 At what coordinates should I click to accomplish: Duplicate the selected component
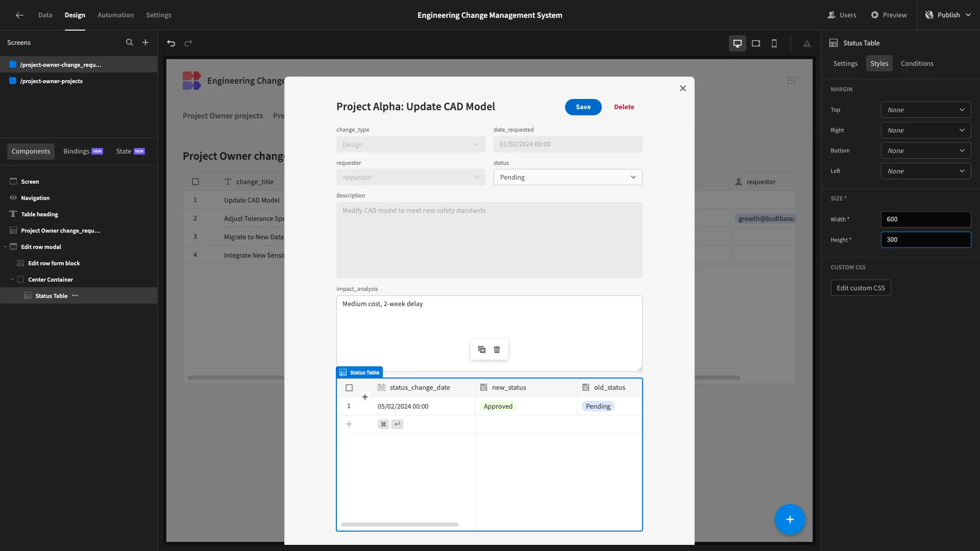(482, 349)
